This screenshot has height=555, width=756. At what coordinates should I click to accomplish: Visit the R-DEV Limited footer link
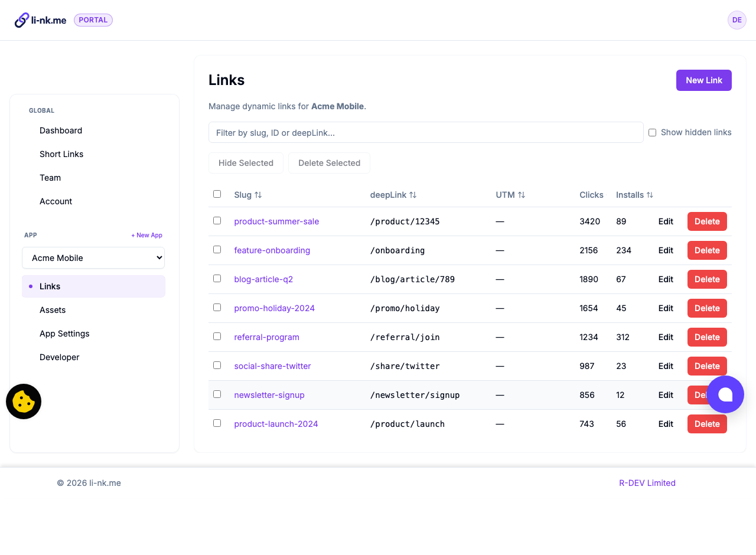coord(647,483)
